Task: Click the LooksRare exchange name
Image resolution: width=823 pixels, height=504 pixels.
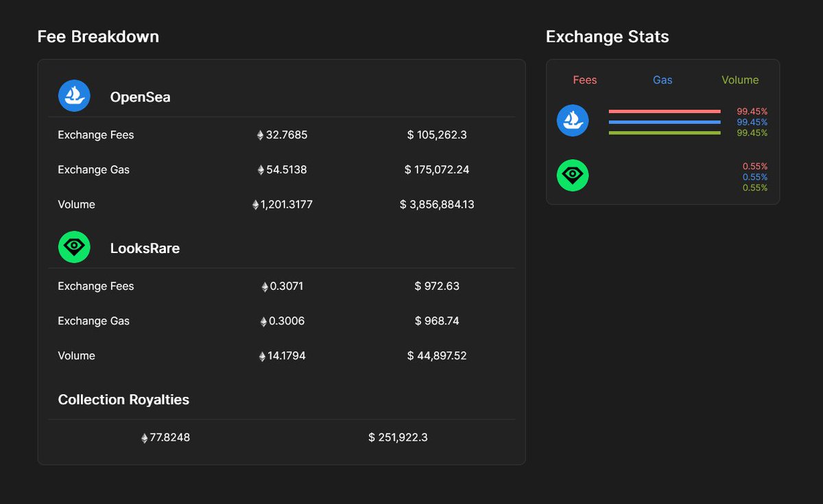Action: point(145,248)
